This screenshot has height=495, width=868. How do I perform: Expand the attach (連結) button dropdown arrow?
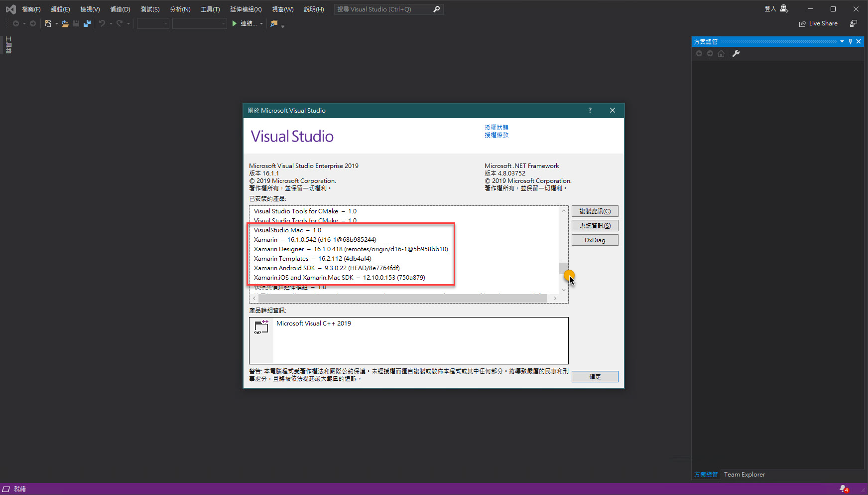click(x=261, y=23)
